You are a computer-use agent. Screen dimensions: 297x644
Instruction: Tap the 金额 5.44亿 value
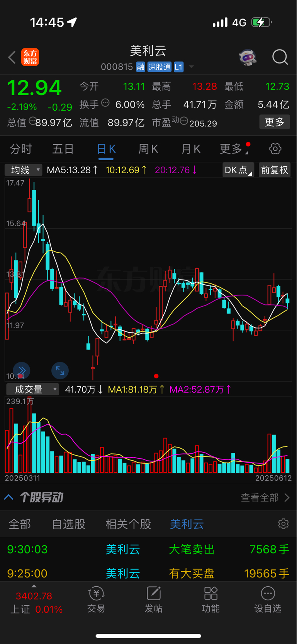273,104
